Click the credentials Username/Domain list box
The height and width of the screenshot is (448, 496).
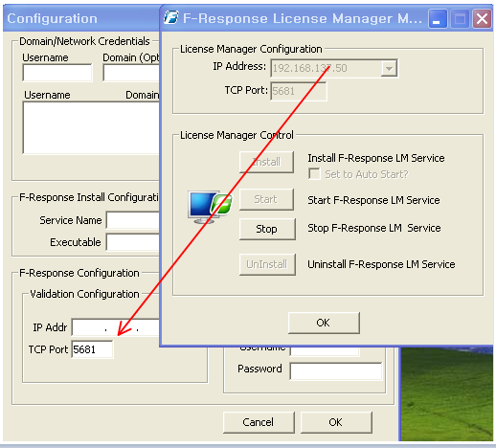tap(91, 127)
